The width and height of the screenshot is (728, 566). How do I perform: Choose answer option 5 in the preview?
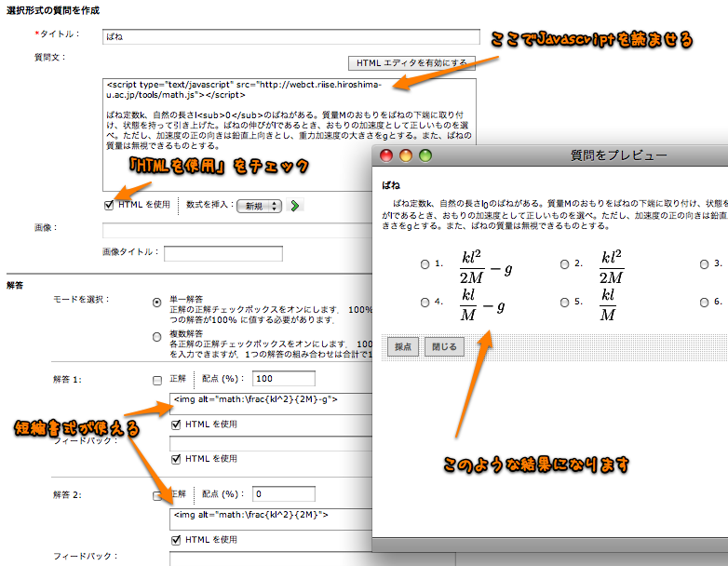click(564, 303)
